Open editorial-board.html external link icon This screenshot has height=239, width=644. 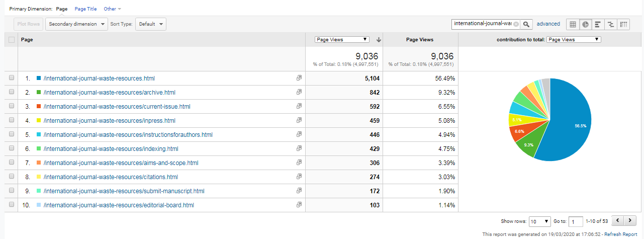tap(299, 205)
